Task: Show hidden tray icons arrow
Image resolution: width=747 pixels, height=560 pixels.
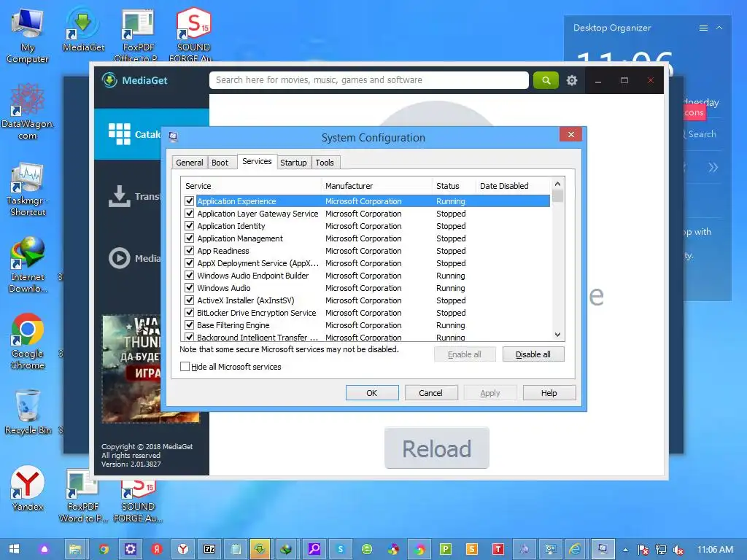Action: pyautogui.click(x=625, y=550)
